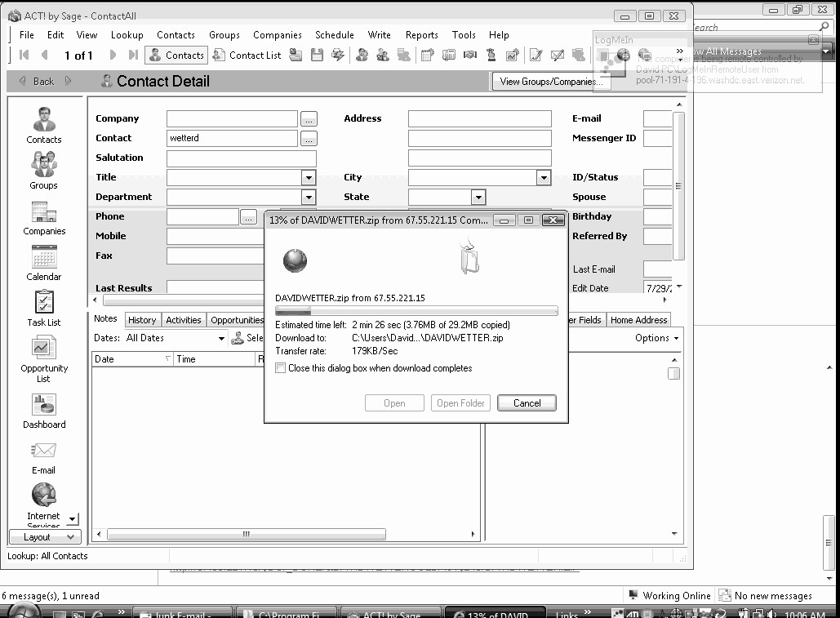Expand the Title dropdown
The image size is (840, 618).
(309, 177)
